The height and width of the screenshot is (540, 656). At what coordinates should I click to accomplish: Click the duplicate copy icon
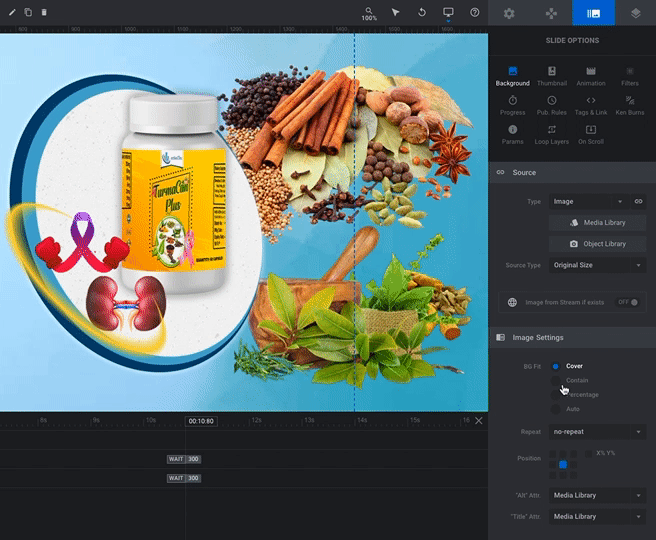click(28, 13)
